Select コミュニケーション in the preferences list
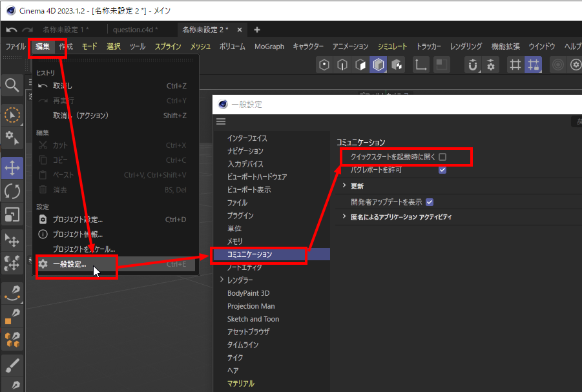 [x=271, y=254]
